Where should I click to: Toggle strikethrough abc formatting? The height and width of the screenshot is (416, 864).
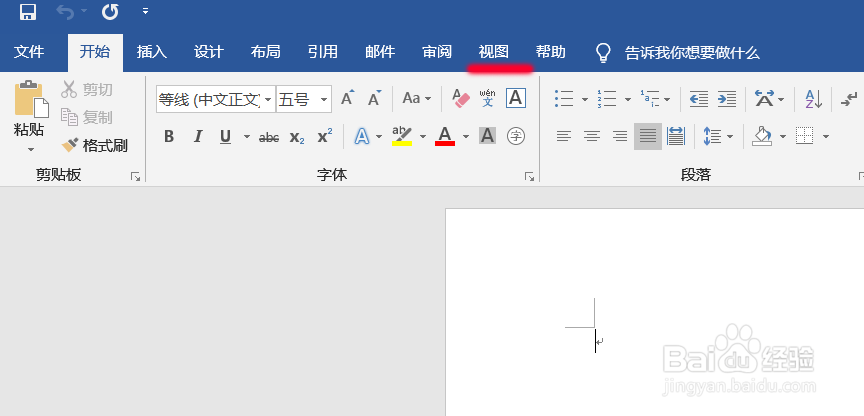pyautogui.click(x=269, y=137)
